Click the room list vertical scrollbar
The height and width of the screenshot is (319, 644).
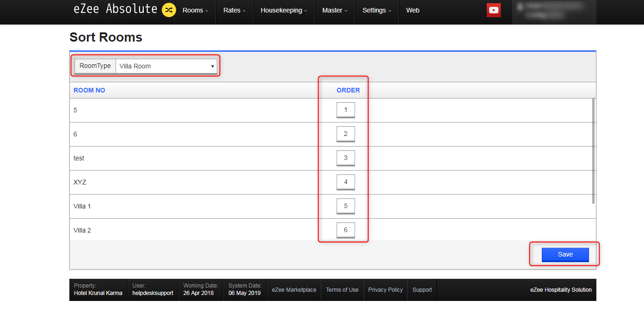point(593,151)
